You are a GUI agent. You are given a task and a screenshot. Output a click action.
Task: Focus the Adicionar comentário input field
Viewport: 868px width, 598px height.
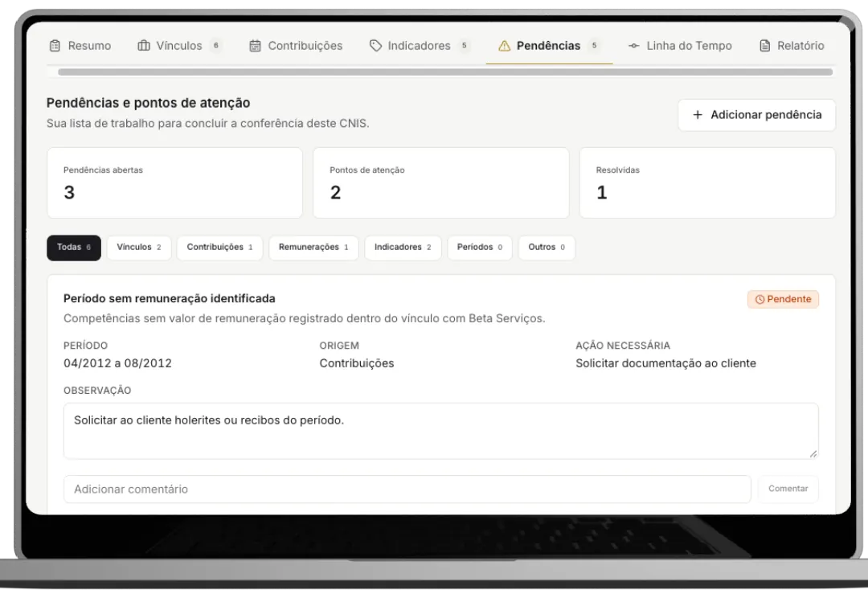407,489
